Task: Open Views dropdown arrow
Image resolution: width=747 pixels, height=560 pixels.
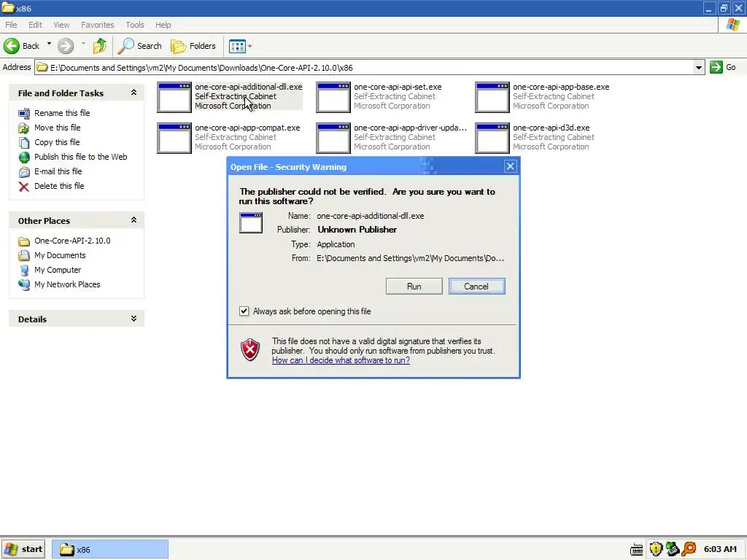Action: tap(250, 46)
